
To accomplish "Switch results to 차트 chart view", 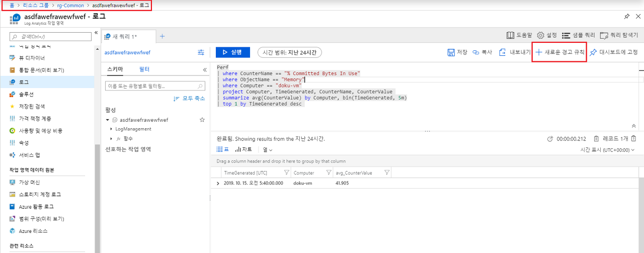I will pos(244,149).
